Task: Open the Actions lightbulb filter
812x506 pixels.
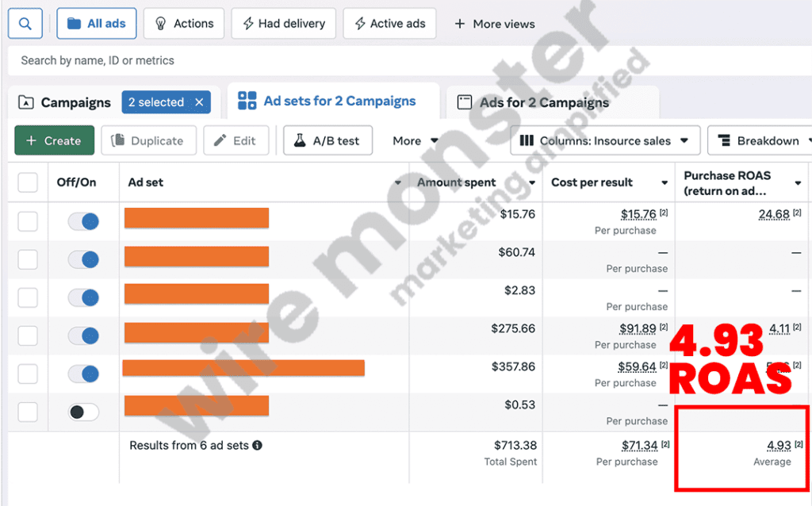Action: [184, 24]
